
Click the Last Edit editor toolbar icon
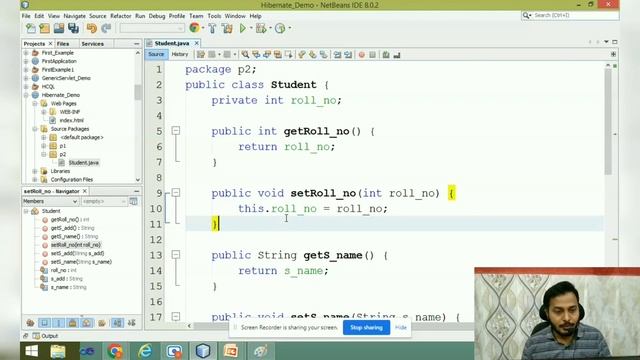coord(200,55)
